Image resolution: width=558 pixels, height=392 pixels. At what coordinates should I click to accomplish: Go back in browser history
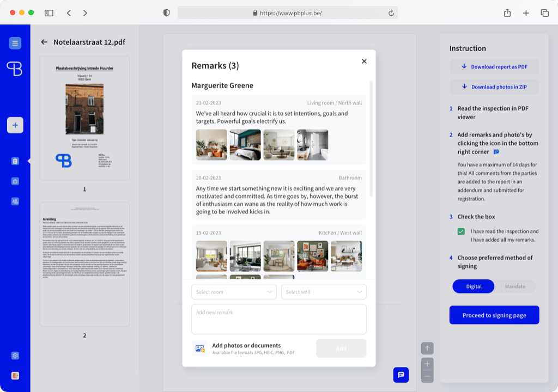click(69, 13)
